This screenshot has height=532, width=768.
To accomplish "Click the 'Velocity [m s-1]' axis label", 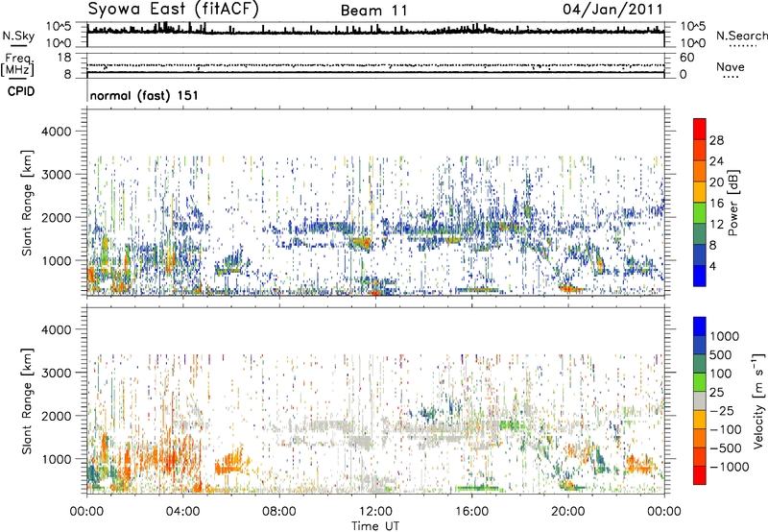I will [758, 400].
